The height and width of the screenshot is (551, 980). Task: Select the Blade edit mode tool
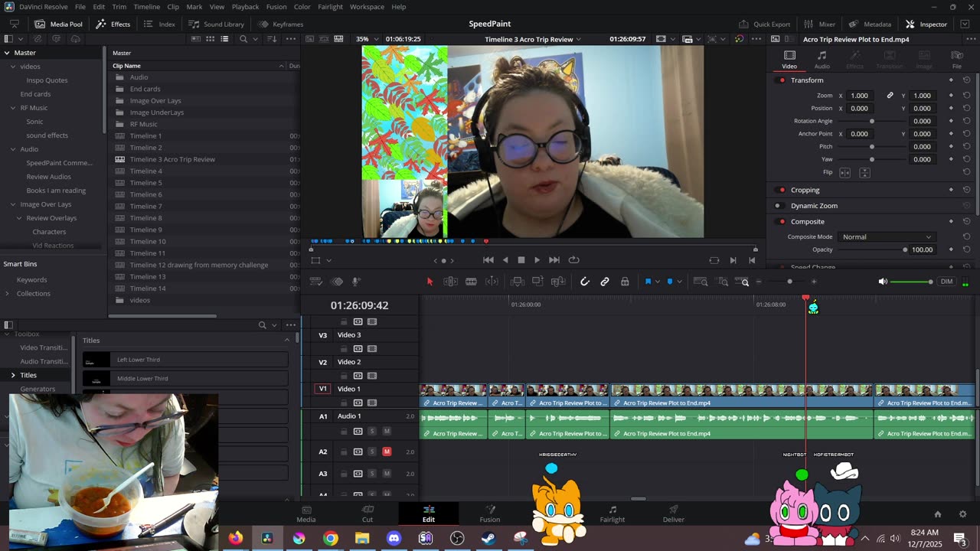[x=471, y=282]
